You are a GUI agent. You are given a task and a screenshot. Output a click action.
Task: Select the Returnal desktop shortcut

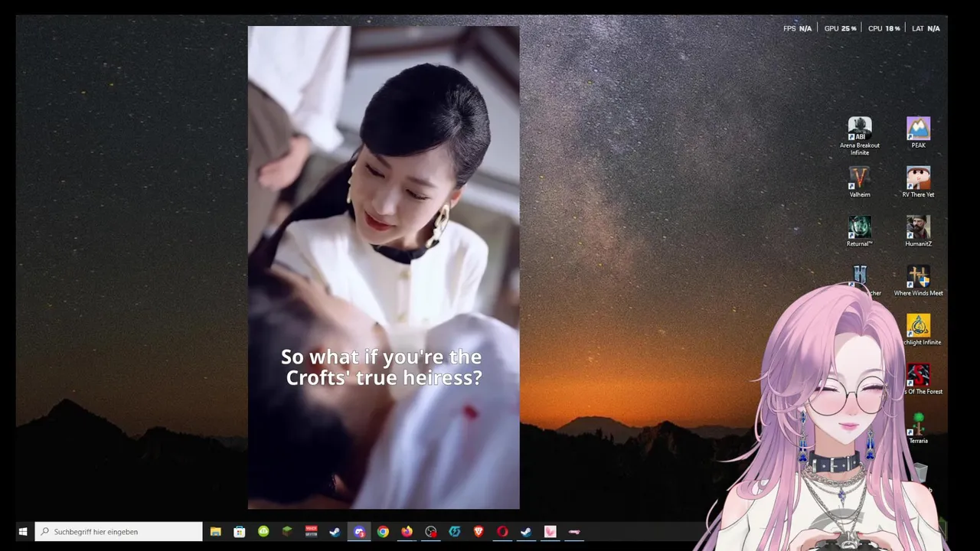point(860,231)
